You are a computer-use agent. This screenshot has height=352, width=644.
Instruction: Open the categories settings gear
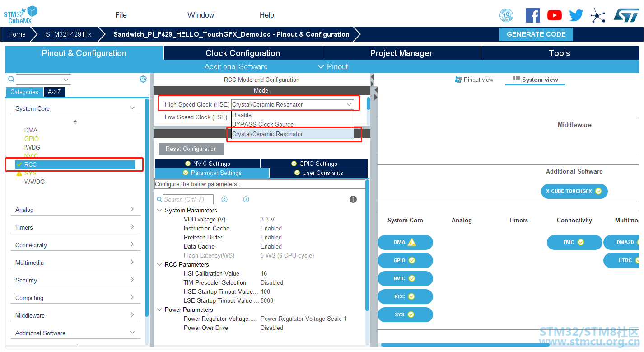point(143,79)
